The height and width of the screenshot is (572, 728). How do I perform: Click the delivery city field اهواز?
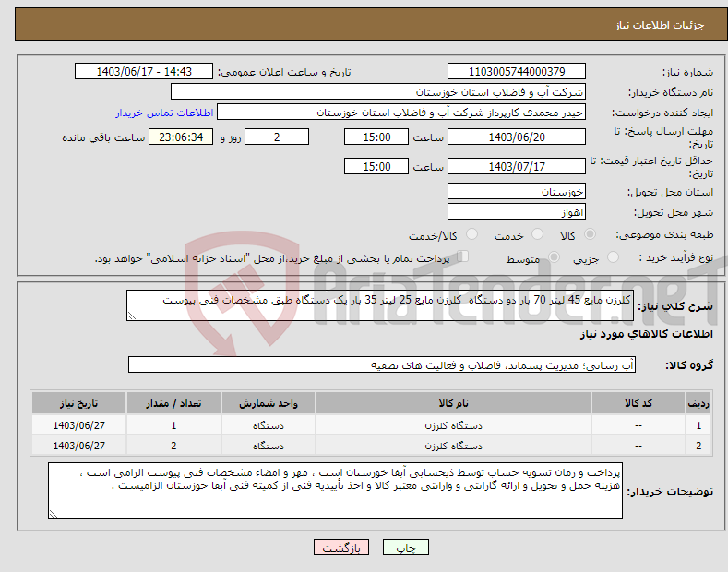click(x=517, y=211)
